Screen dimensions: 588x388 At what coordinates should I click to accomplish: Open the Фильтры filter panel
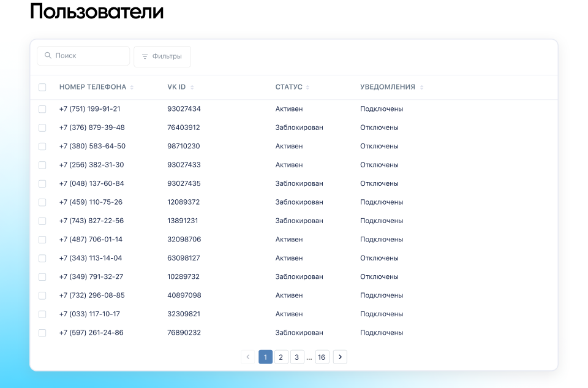162,56
